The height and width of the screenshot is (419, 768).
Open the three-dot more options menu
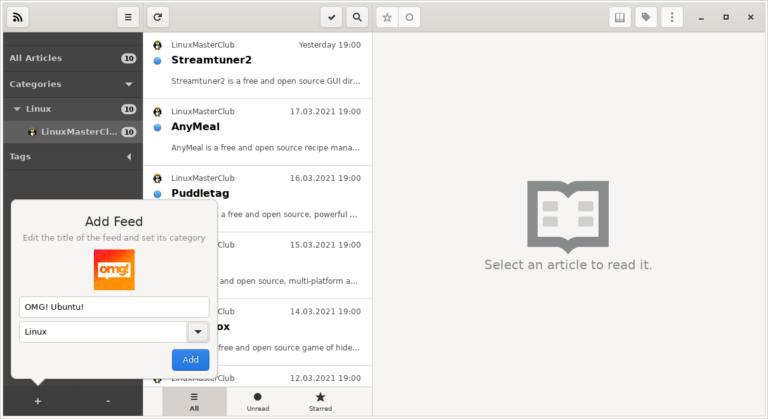coord(672,18)
